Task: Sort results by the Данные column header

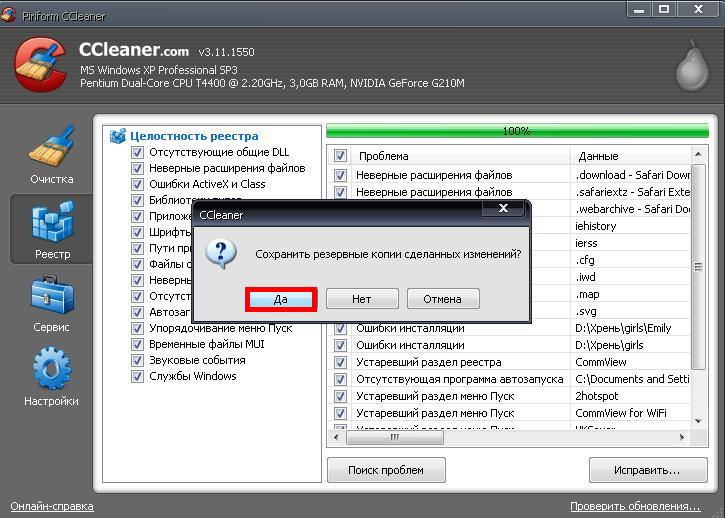Action: pyautogui.click(x=630, y=156)
